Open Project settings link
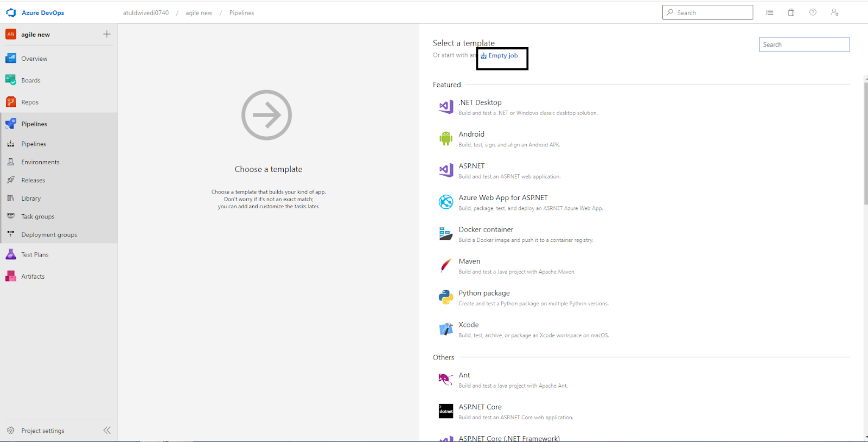Image resolution: width=868 pixels, height=442 pixels. [x=42, y=431]
